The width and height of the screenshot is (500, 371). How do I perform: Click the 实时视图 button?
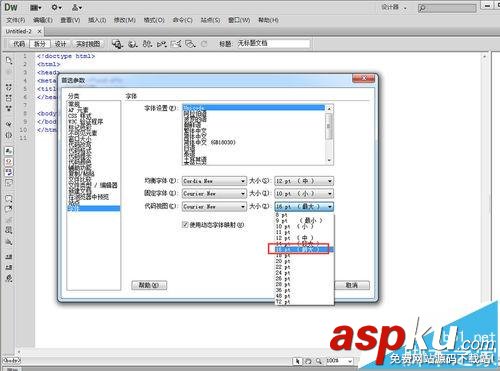[x=88, y=44]
